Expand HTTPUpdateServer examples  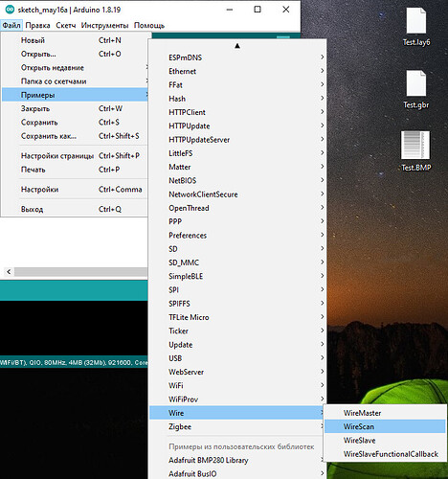pos(237,140)
